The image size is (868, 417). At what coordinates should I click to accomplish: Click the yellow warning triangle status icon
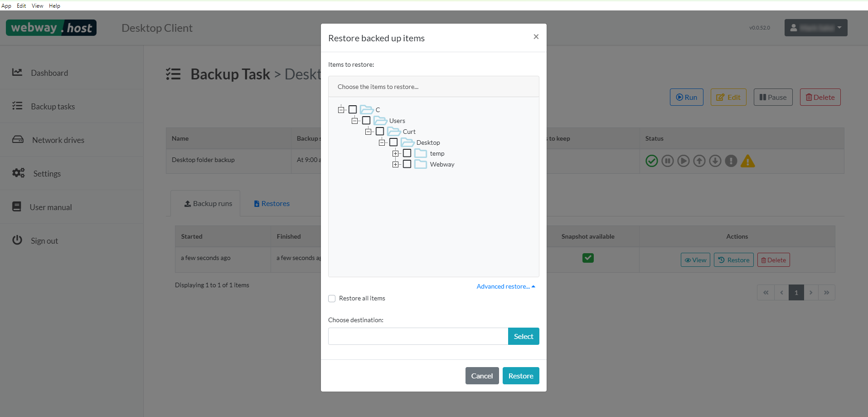pyautogui.click(x=747, y=161)
